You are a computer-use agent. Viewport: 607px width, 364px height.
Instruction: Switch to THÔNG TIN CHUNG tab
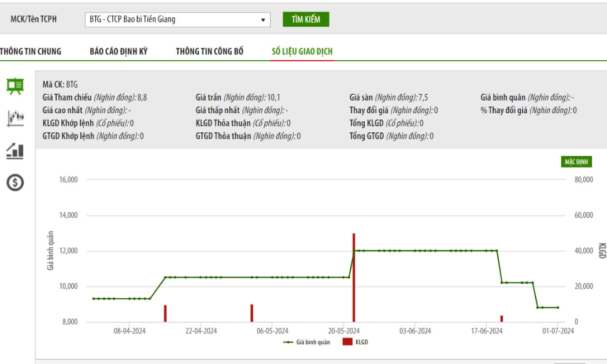[x=31, y=51]
